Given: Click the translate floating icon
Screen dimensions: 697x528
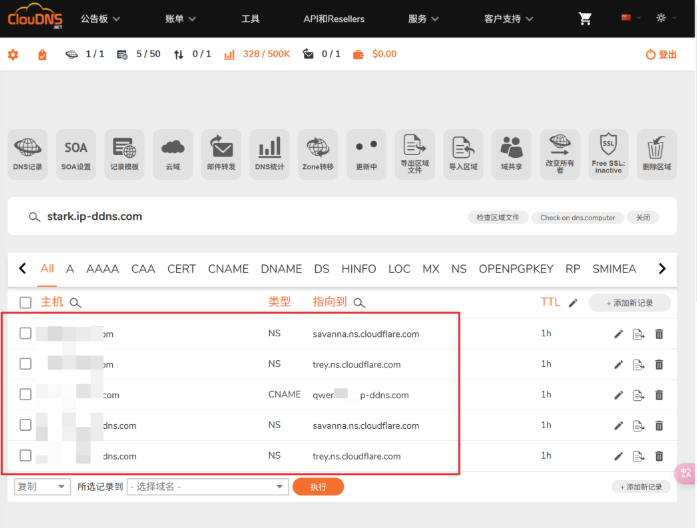Looking at the screenshot, I should pos(685,473).
